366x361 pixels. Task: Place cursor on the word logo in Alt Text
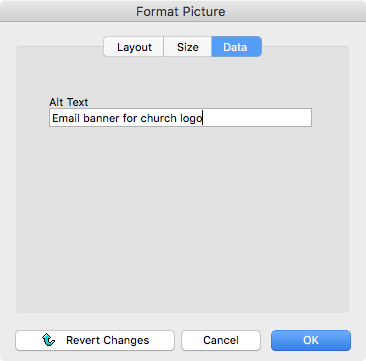coord(191,119)
